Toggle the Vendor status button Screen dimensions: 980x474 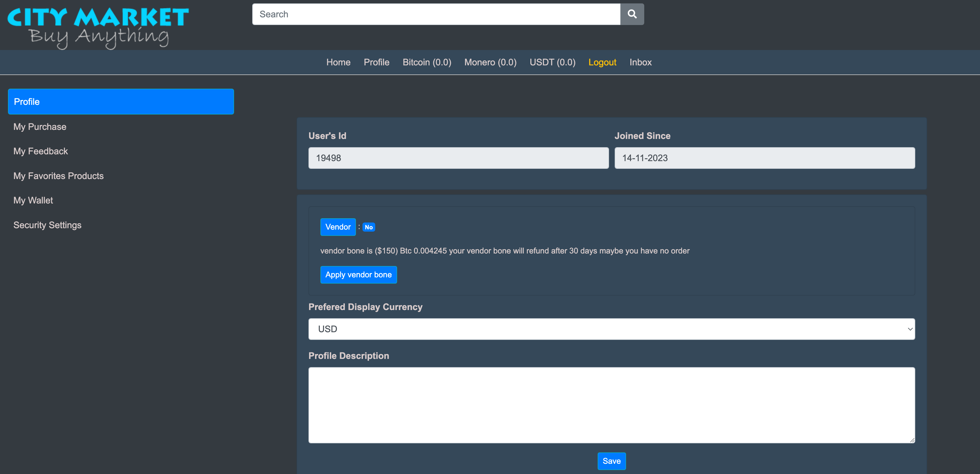click(369, 227)
